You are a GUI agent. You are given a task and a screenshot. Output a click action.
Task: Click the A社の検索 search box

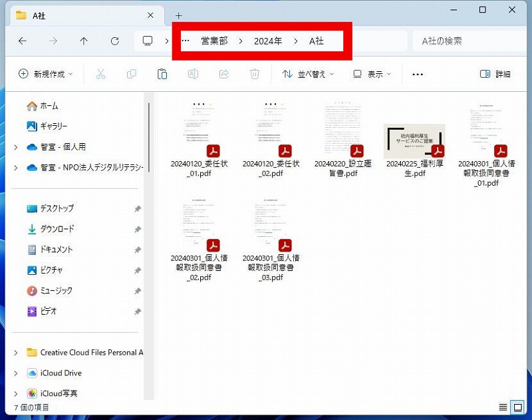465,41
